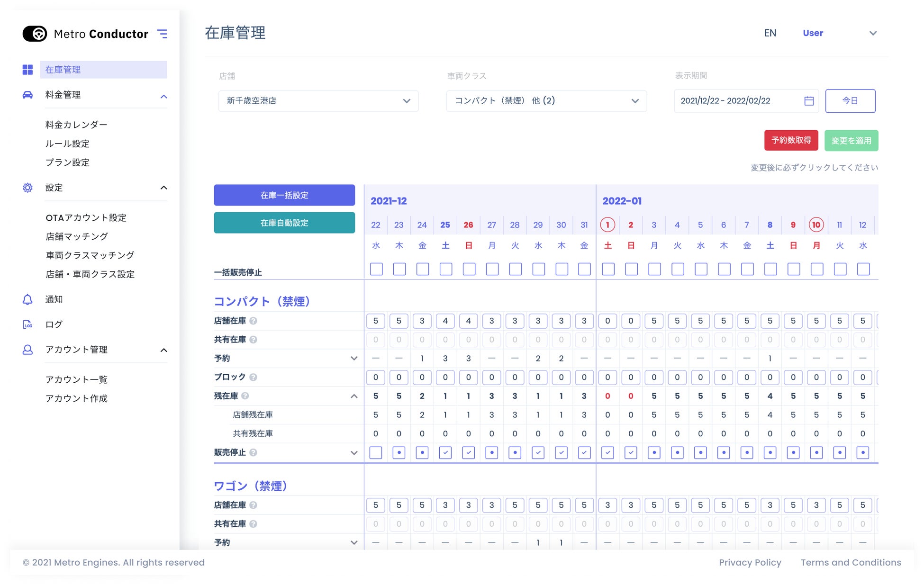
Task: Click help icon next to 店舗在庫 under コンパクト
Action: (254, 321)
